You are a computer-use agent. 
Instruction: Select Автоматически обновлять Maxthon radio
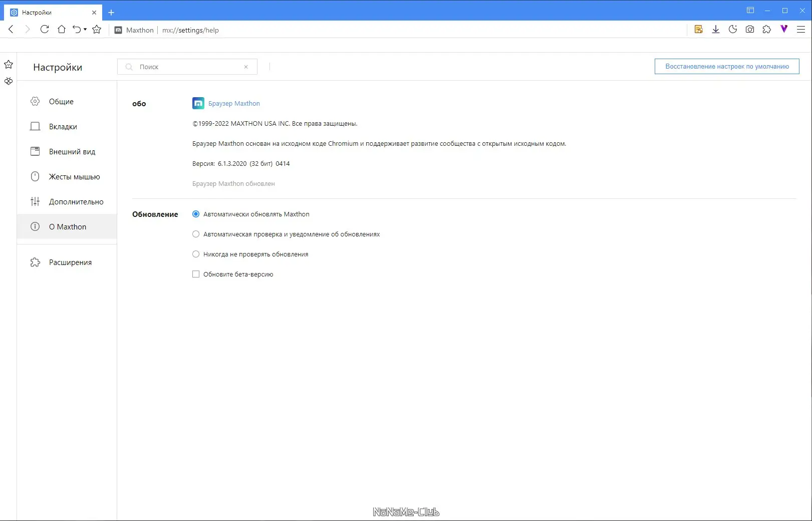click(196, 214)
